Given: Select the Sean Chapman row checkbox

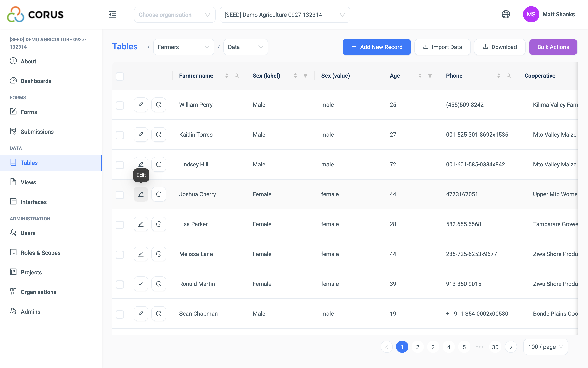Looking at the screenshot, I should click(120, 314).
